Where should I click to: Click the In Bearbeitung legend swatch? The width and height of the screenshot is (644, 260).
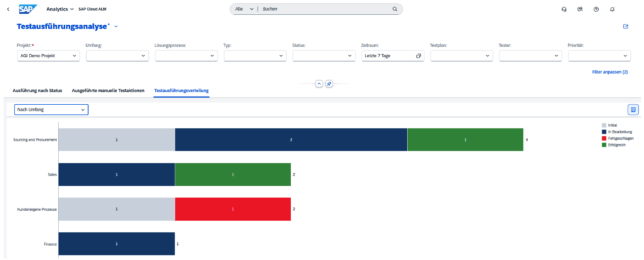pos(604,132)
